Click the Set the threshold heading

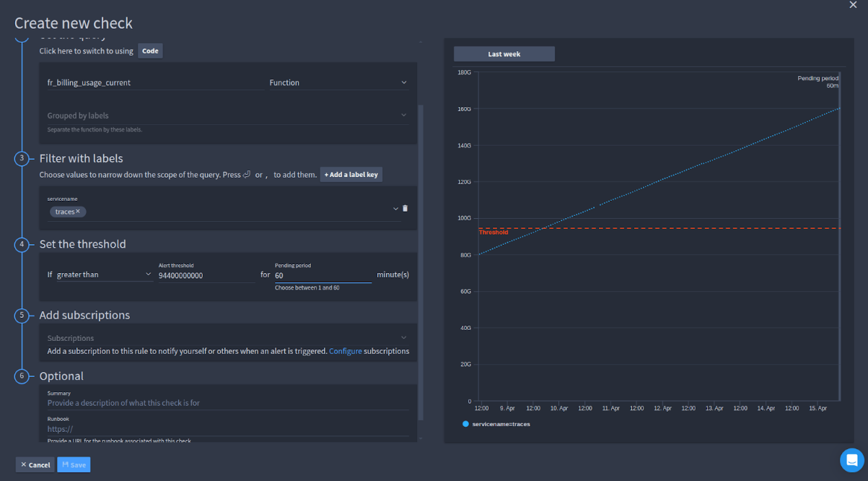pyautogui.click(x=83, y=244)
